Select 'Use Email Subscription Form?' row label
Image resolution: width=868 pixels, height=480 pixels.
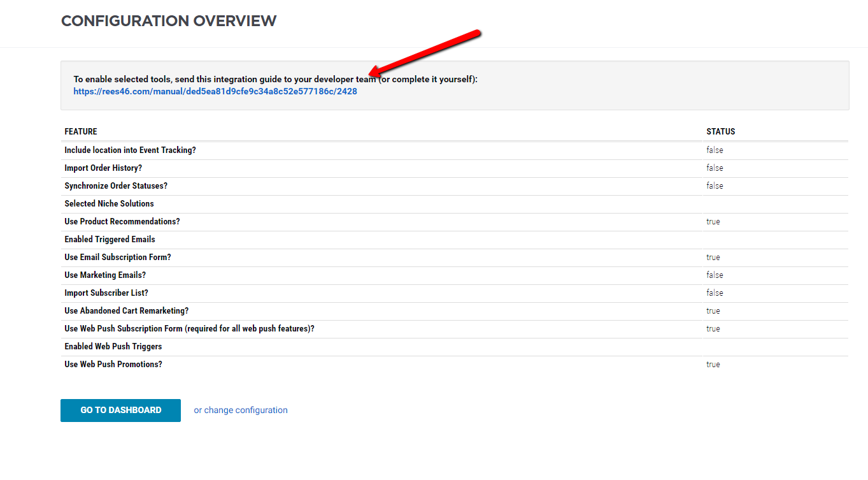point(118,258)
